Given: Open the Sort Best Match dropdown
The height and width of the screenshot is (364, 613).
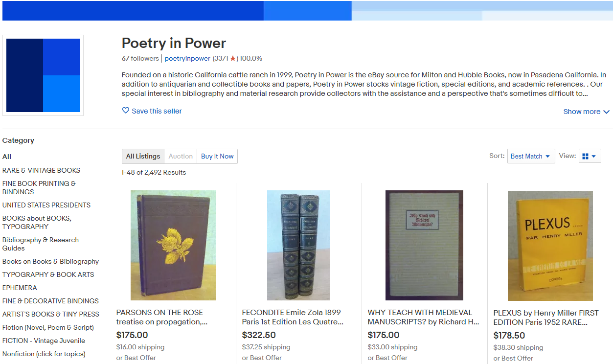Looking at the screenshot, I should [530, 156].
